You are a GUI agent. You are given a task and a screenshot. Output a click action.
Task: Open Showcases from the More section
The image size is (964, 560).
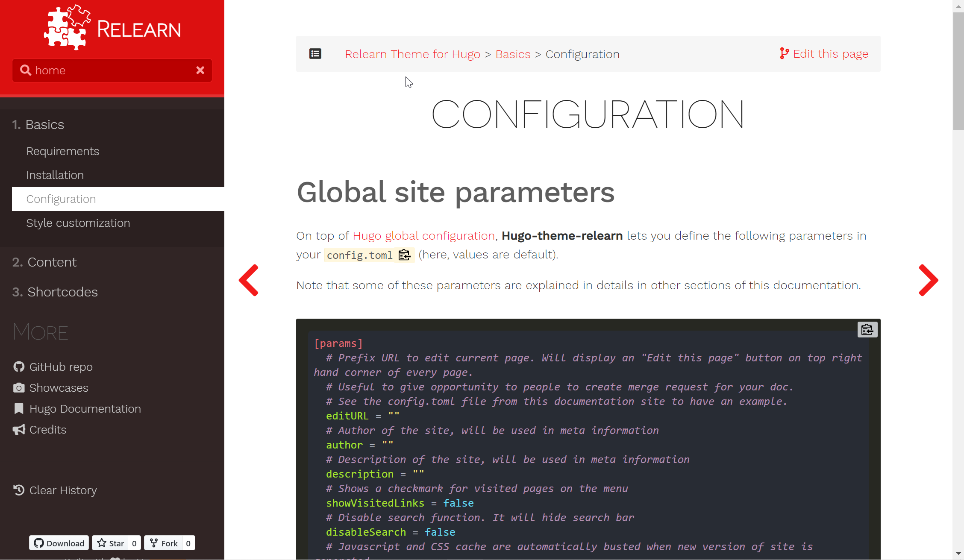coord(59,388)
